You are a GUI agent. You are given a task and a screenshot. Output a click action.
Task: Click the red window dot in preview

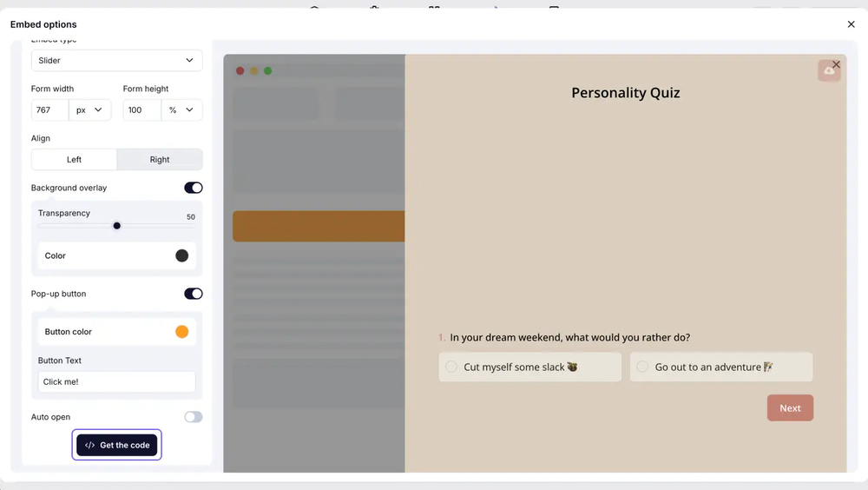pos(240,71)
